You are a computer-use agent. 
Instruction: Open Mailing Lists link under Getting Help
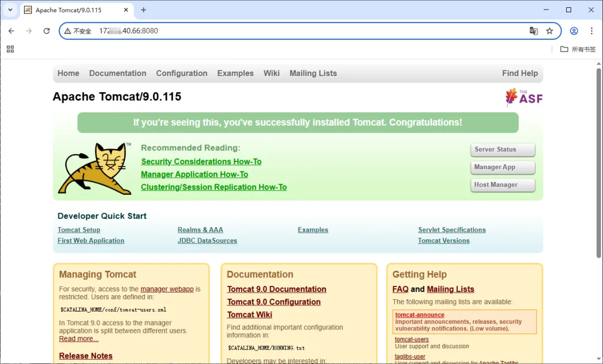point(451,289)
